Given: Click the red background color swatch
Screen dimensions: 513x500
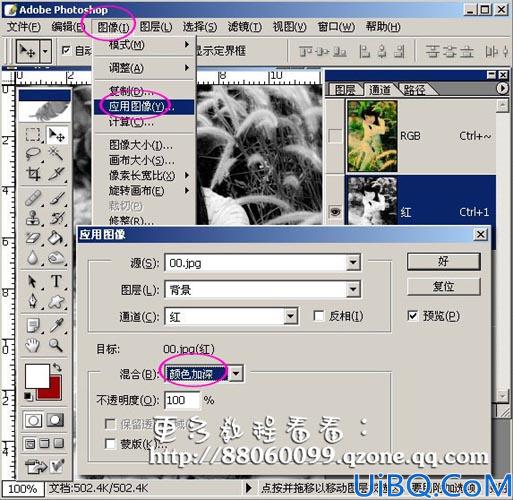Looking at the screenshot, I should 55,394.
